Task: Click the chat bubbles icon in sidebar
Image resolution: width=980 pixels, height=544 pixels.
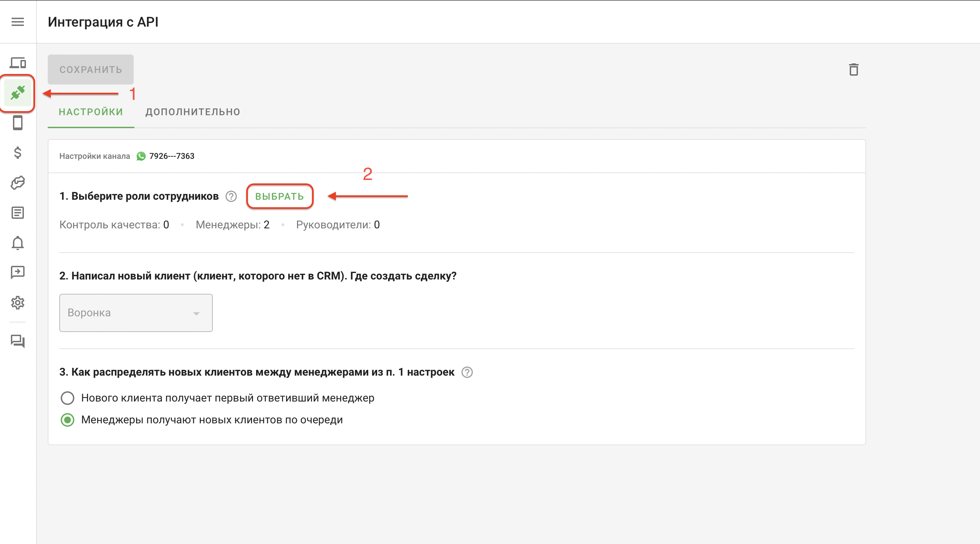Action: coord(17,341)
